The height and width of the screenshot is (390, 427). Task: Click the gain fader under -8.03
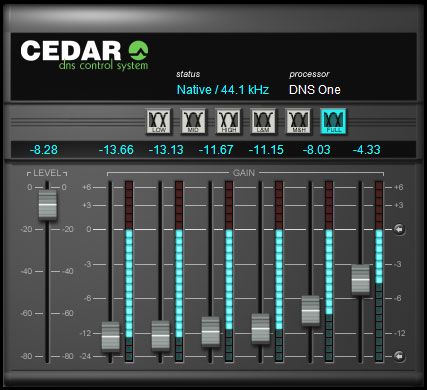311,310
